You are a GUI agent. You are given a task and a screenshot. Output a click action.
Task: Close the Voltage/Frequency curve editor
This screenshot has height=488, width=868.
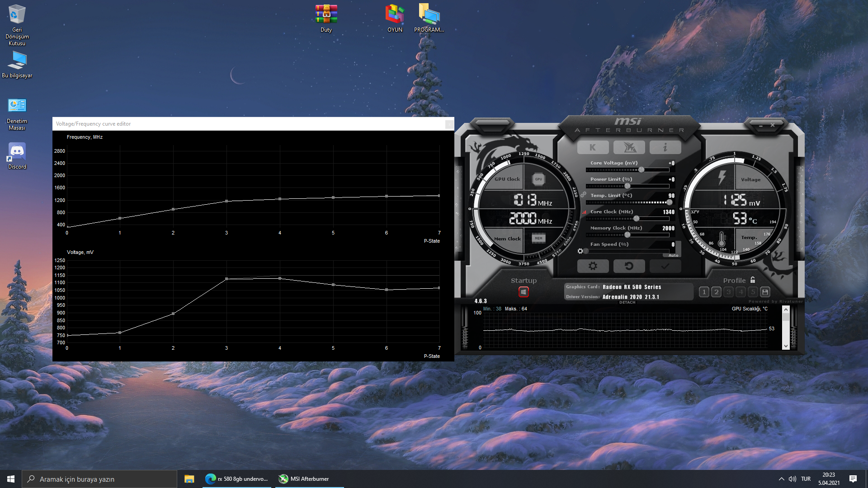(449, 124)
